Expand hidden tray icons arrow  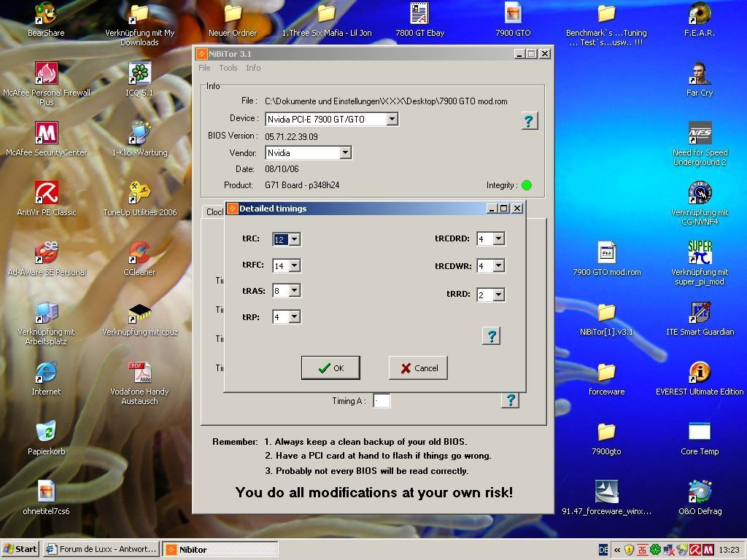[617, 550]
